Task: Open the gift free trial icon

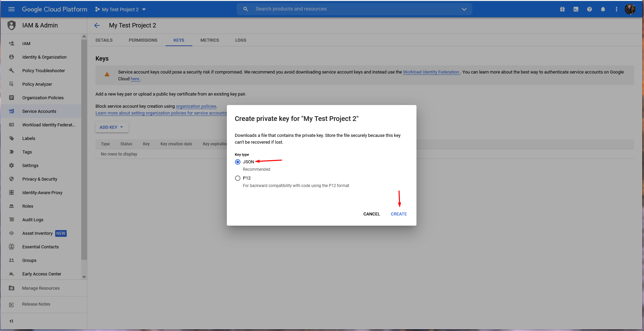Action: coord(562,9)
